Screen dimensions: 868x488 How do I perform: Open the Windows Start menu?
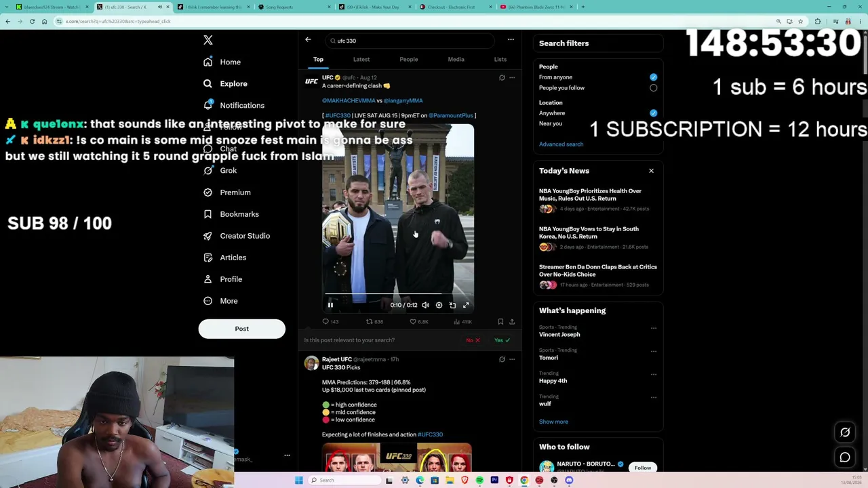[298, 481]
